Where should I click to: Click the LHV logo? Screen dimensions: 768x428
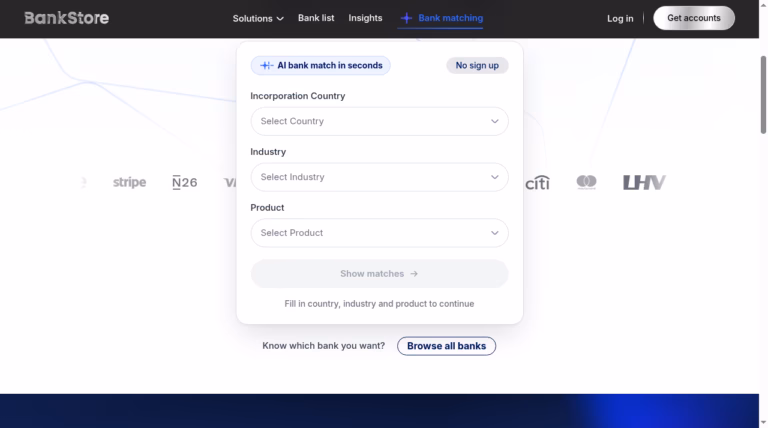(x=644, y=183)
